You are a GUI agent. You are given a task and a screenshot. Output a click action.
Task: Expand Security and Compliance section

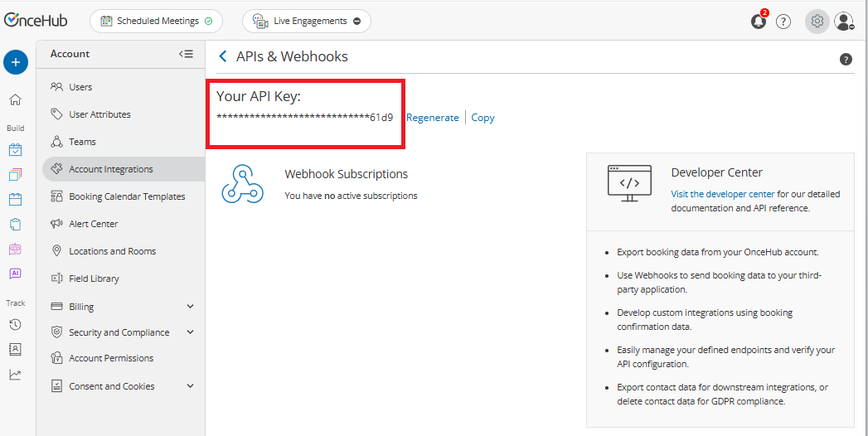tap(190, 332)
